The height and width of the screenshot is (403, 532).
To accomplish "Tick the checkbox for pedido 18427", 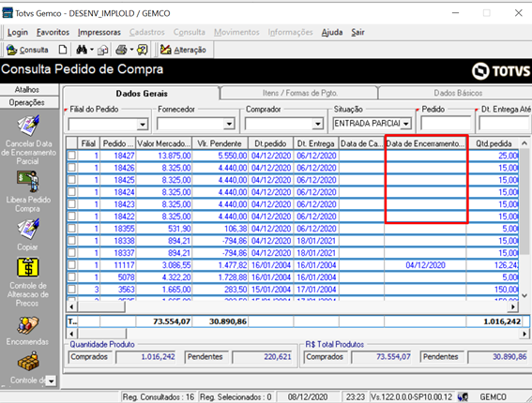I will point(71,156).
